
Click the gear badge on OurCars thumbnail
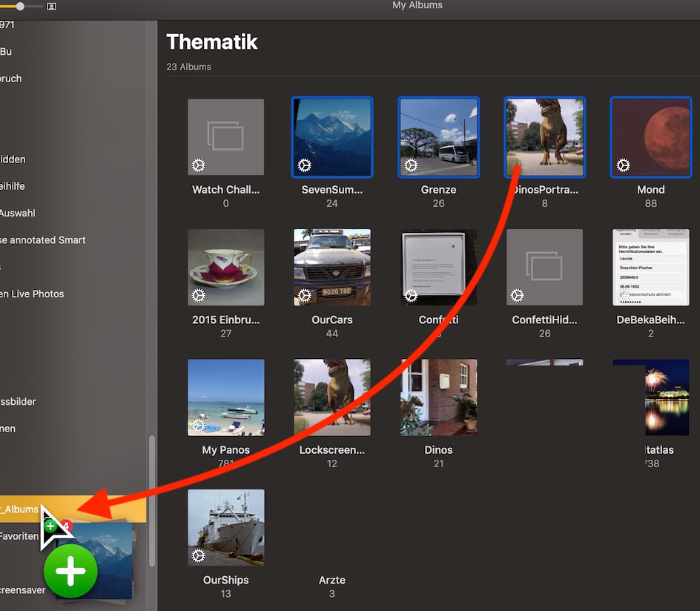[x=305, y=295]
